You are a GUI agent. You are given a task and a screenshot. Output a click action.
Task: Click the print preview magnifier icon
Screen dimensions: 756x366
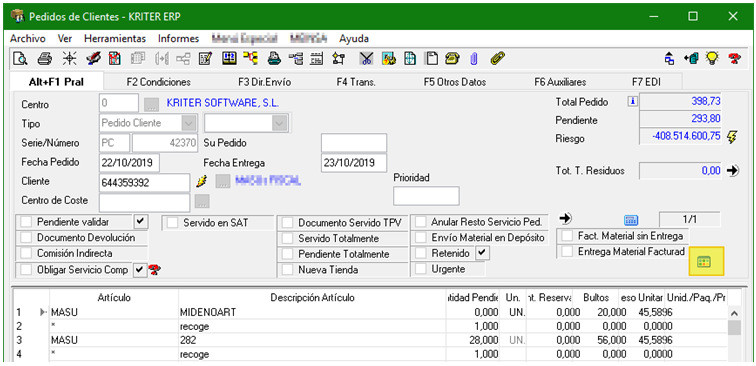click(20, 59)
